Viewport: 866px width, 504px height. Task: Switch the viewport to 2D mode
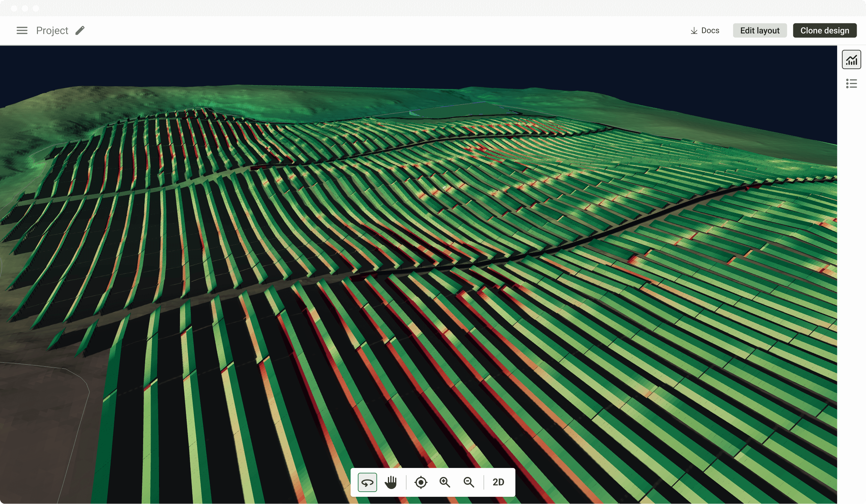[x=498, y=482]
